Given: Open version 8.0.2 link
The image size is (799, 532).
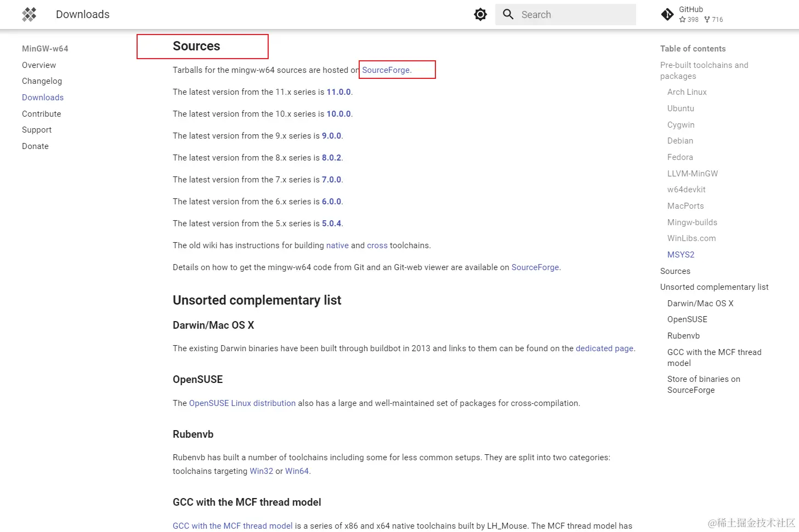Looking at the screenshot, I should [x=331, y=158].
